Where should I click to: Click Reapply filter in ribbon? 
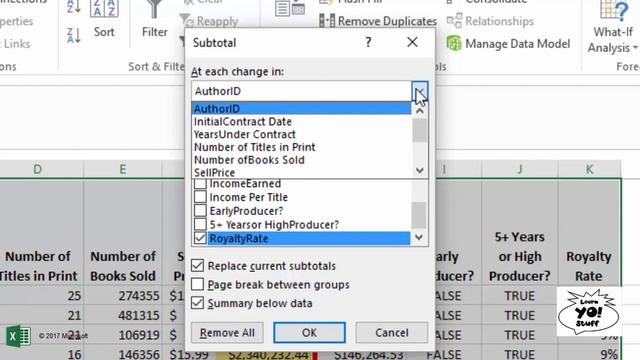tap(209, 21)
